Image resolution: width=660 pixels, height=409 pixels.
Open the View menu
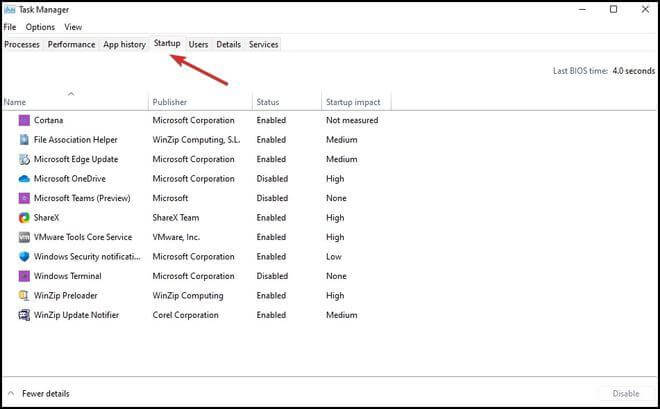point(73,27)
